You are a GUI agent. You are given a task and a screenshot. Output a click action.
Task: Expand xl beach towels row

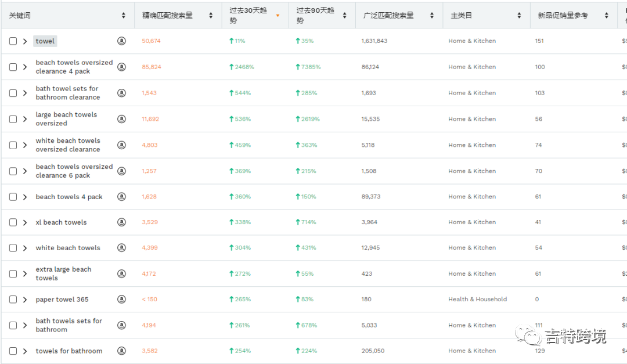tap(25, 222)
